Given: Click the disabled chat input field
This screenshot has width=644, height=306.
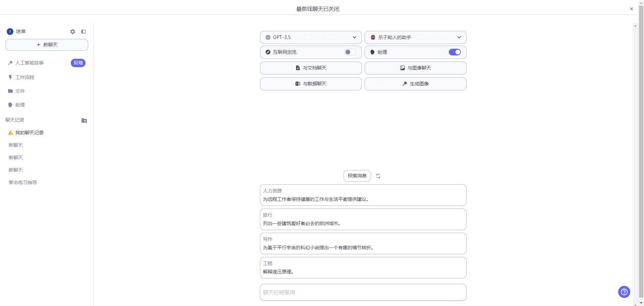Looking at the screenshot, I should (363, 292).
